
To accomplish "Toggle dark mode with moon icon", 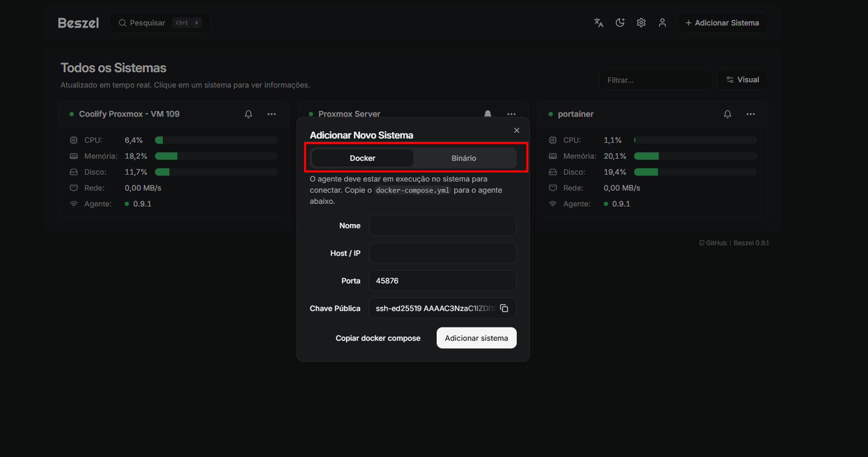I will [620, 23].
